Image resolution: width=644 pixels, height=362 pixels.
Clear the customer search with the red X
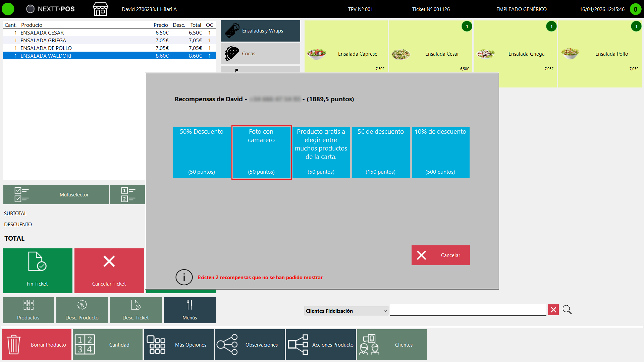point(553,310)
